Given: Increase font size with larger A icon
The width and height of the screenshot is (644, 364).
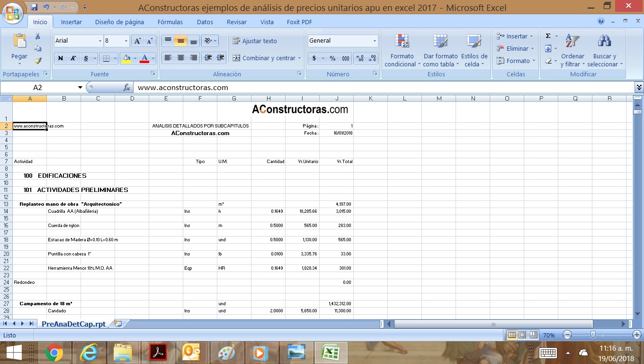Looking at the screenshot, I should [x=137, y=41].
